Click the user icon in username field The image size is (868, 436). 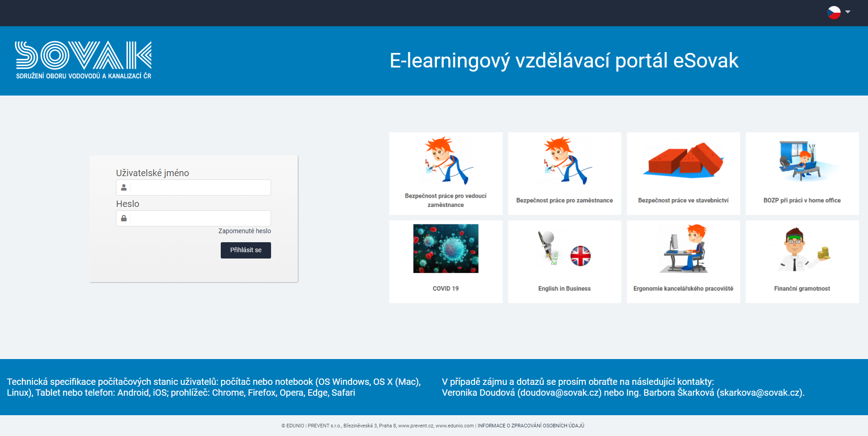point(124,187)
